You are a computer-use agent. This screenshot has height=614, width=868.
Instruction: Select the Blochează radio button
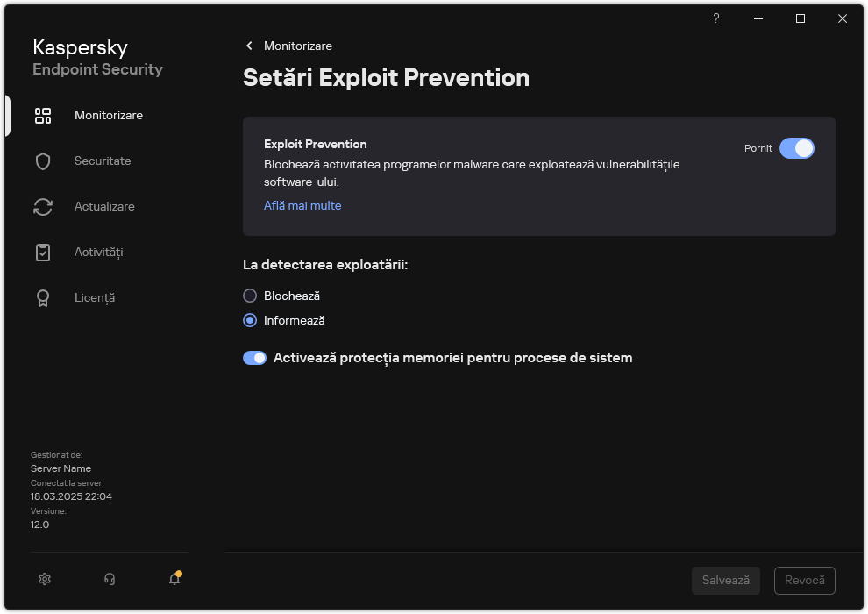[x=250, y=296]
